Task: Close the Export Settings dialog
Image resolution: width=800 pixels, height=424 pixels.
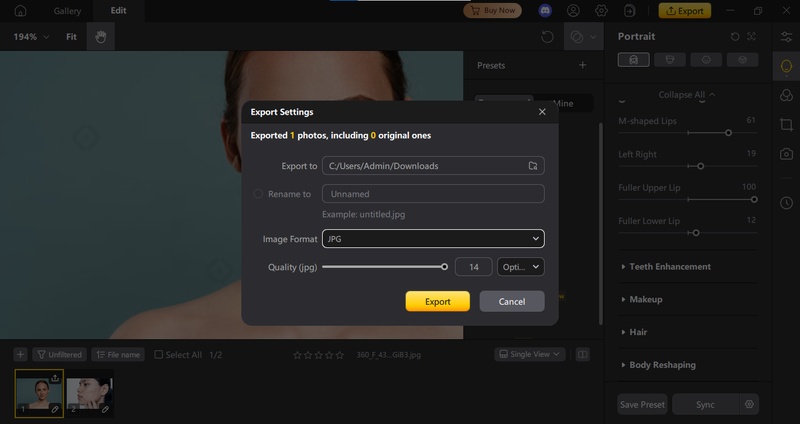Action: (x=542, y=112)
